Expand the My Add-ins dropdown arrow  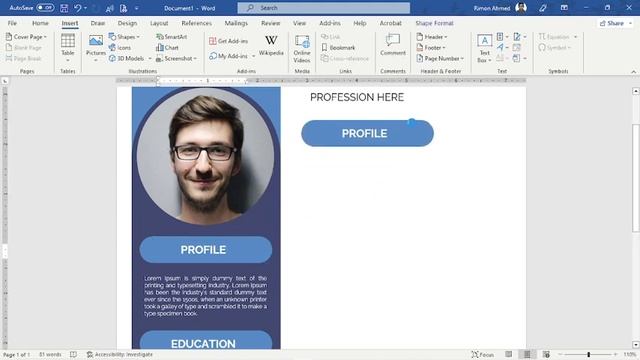(253, 56)
